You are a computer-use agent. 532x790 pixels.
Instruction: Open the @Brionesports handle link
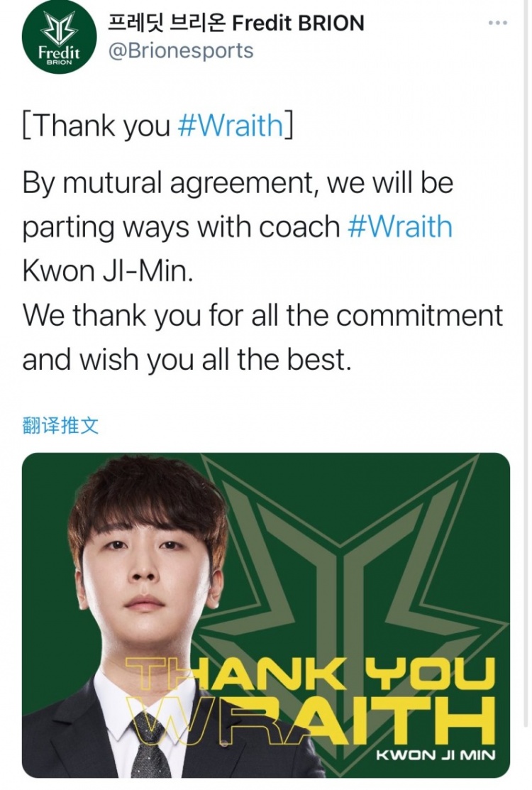181,51
